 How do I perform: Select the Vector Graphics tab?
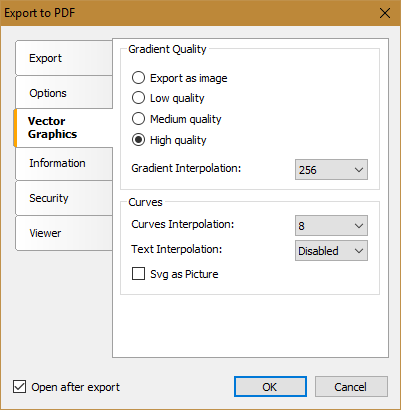point(63,128)
